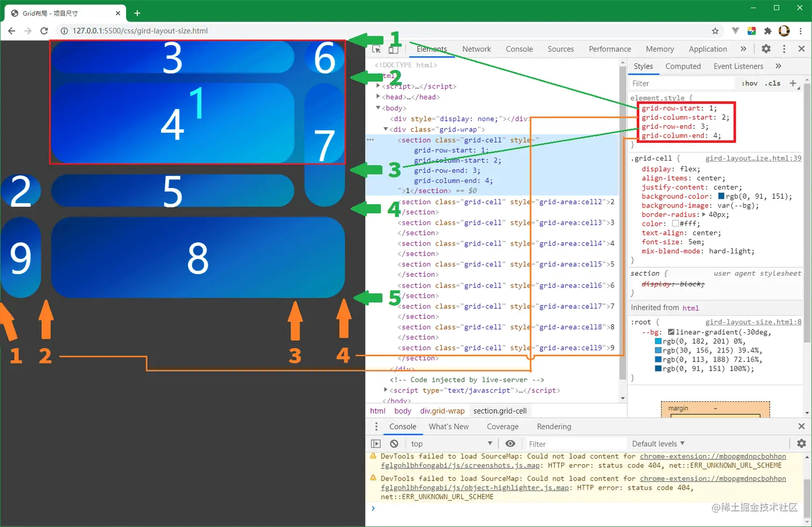The width and height of the screenshot is (812, 527).
Task: Close the DevTools panel
Action: [802, 48]
